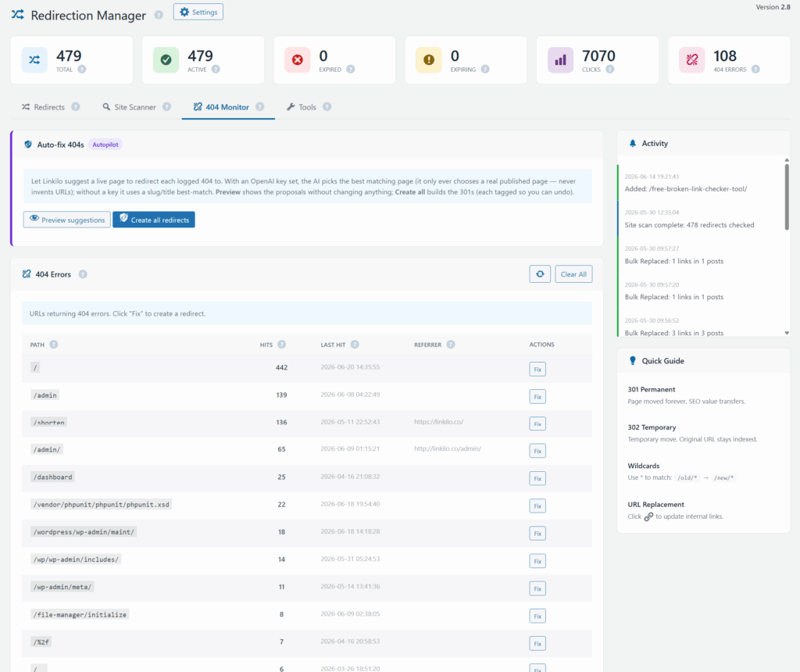Open the Settings button
This screenshot has width=800, height=672.
(x=198, y=12)
